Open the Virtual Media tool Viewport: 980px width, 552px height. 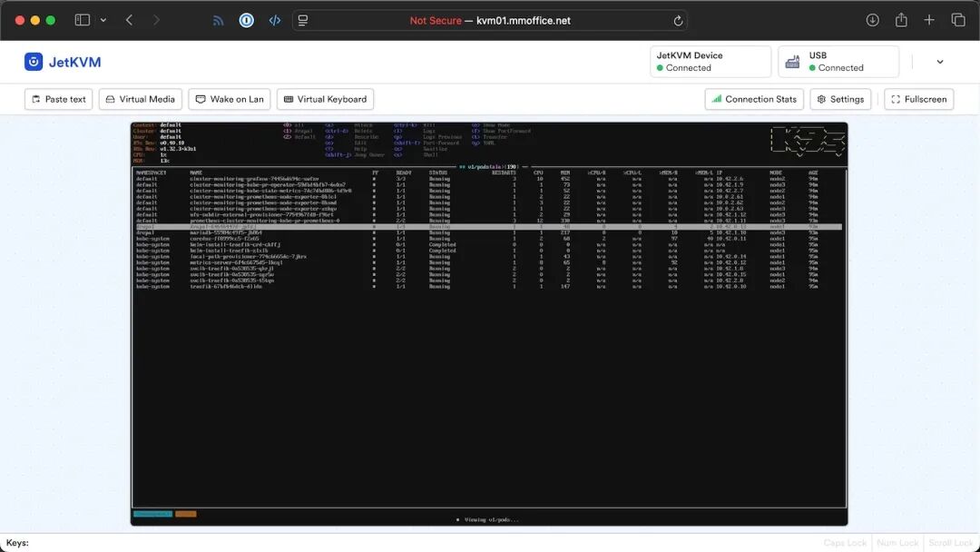(141, 99)
